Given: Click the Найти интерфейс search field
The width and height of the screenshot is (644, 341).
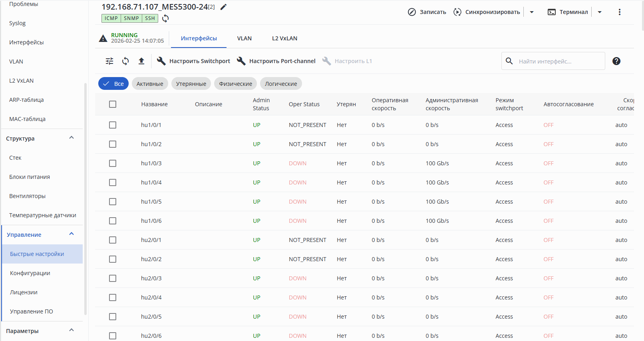Looking at the screenshot, I should click(553, 61).
